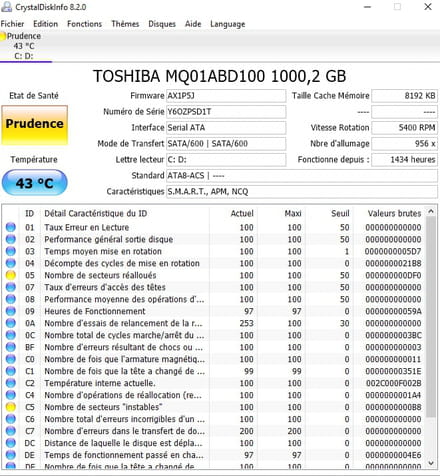440x476 pixels.
Task: Click the power-on hours field 1434 heures
Action: [x=404, y=160]
